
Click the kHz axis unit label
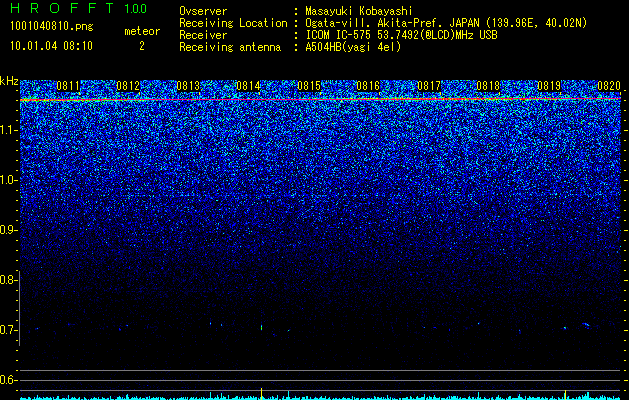[x=9, y=81]
